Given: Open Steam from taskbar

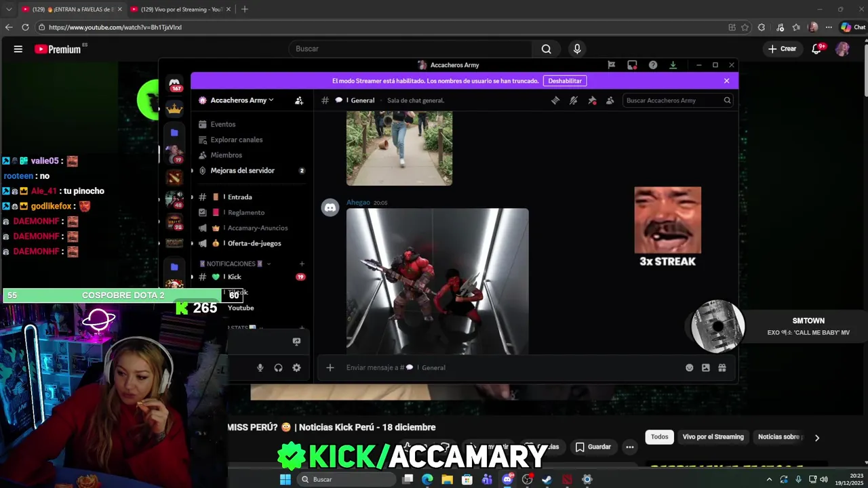Looking at the screenshot, I should click(547, 479).
